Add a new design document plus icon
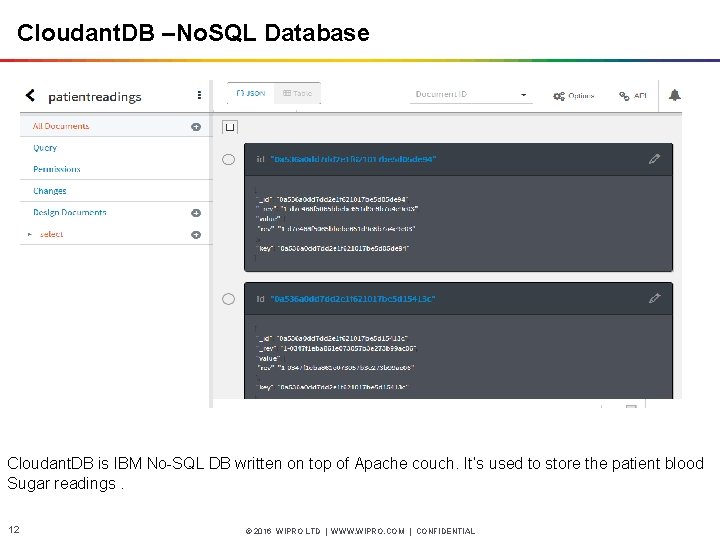This screenshot has width=720, height=540. (196, 213)
